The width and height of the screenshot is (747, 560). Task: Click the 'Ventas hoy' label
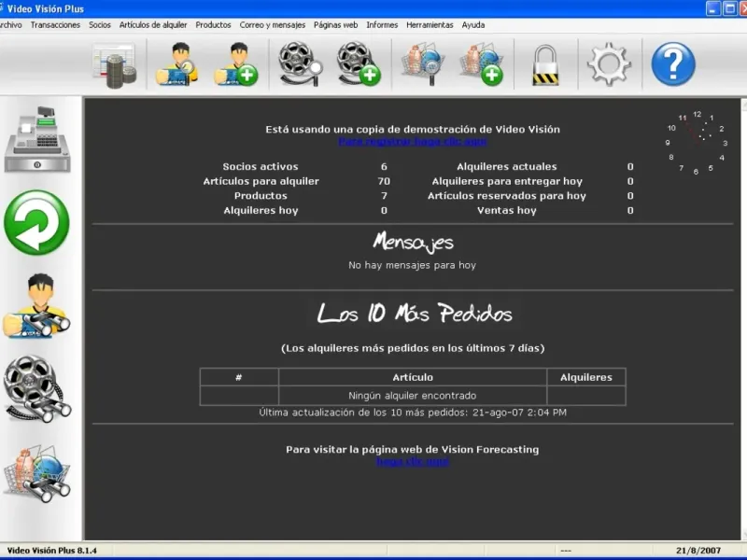point(507,211)
